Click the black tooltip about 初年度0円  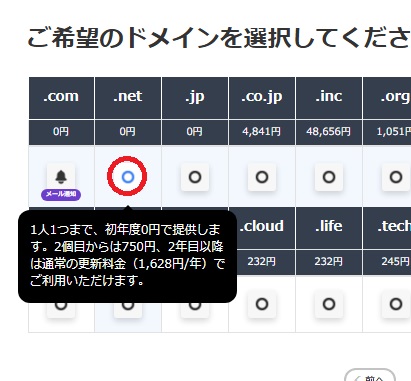click(x=128, y=256)
